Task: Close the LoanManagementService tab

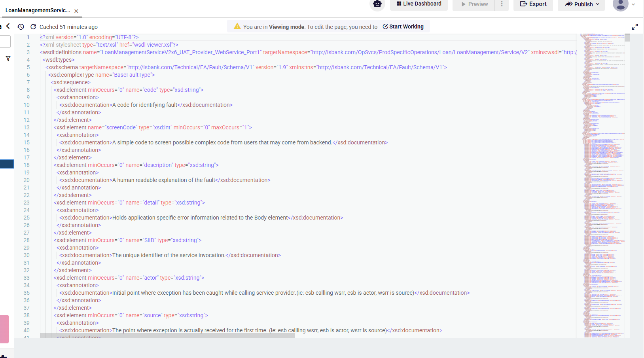Action: (x=76, y=11)
